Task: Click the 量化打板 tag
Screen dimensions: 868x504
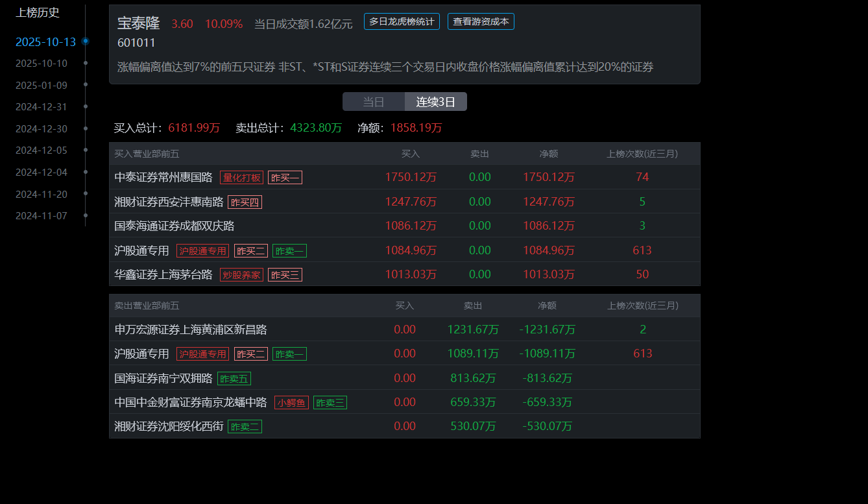Action: (x=241, y=178)
